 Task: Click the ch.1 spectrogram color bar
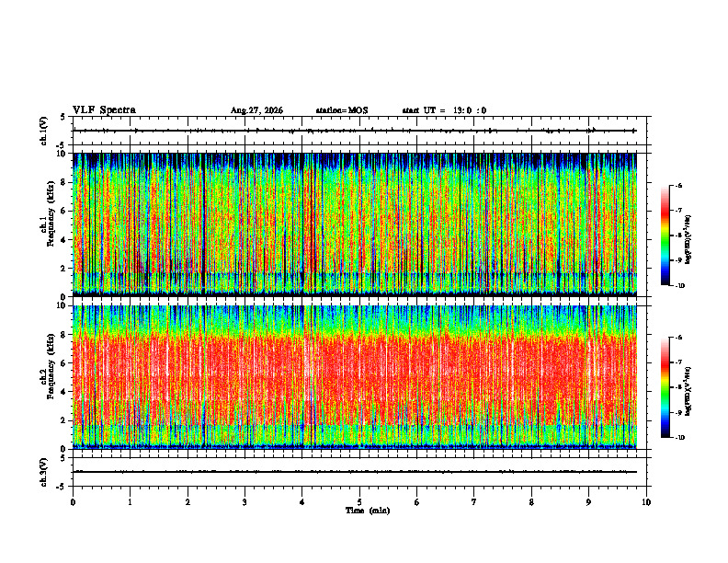[665, 236]
